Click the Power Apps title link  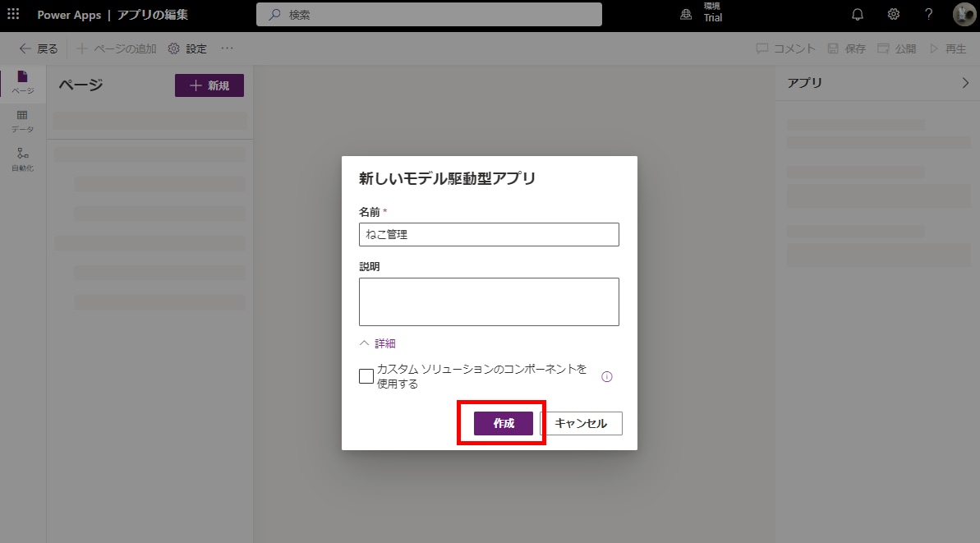click(69, 14)
